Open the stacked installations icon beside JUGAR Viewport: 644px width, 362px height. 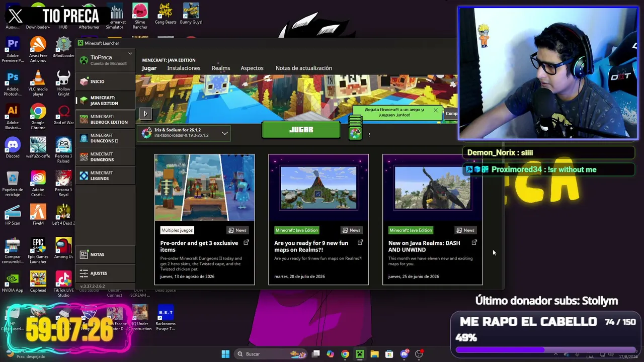point(355,129)
